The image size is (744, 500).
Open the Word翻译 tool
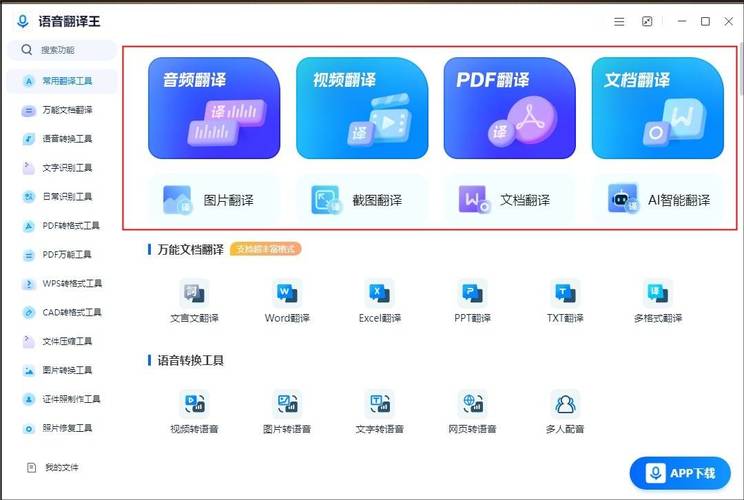[x=287, y=302]
